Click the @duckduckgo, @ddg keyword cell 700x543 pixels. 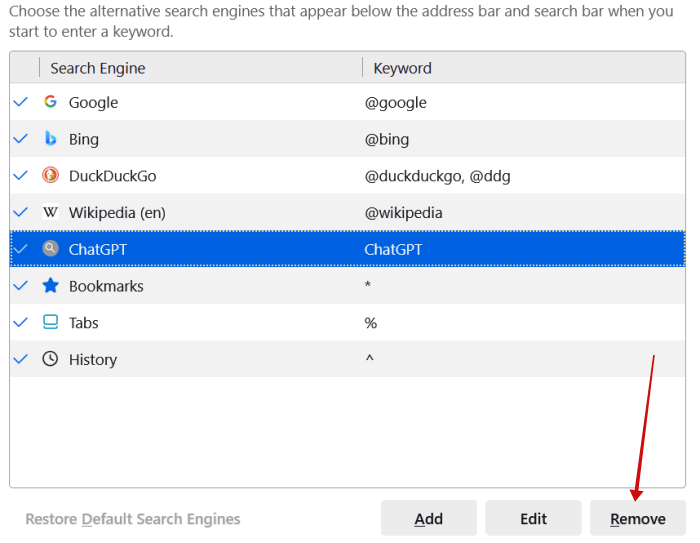point(438,176)
